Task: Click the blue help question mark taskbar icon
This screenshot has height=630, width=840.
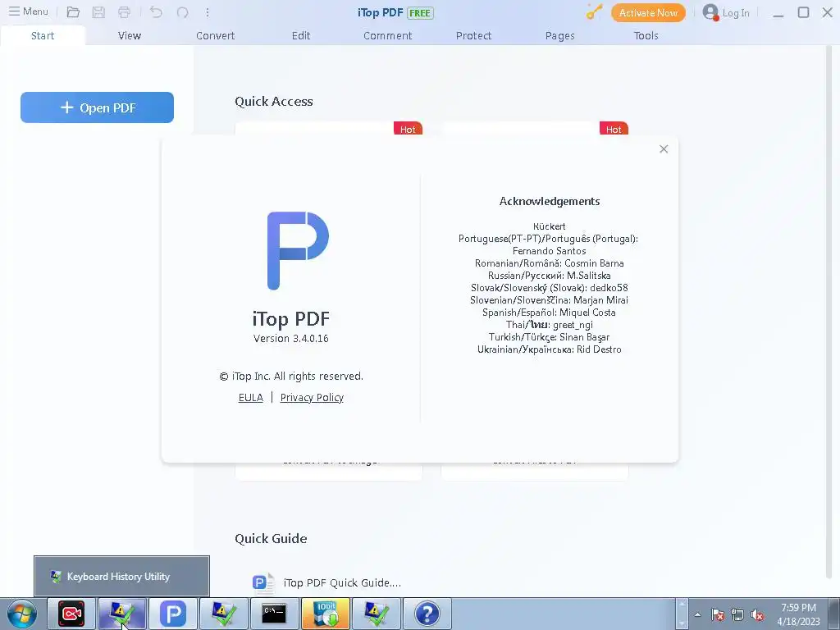Action: (x=427, y=614)
